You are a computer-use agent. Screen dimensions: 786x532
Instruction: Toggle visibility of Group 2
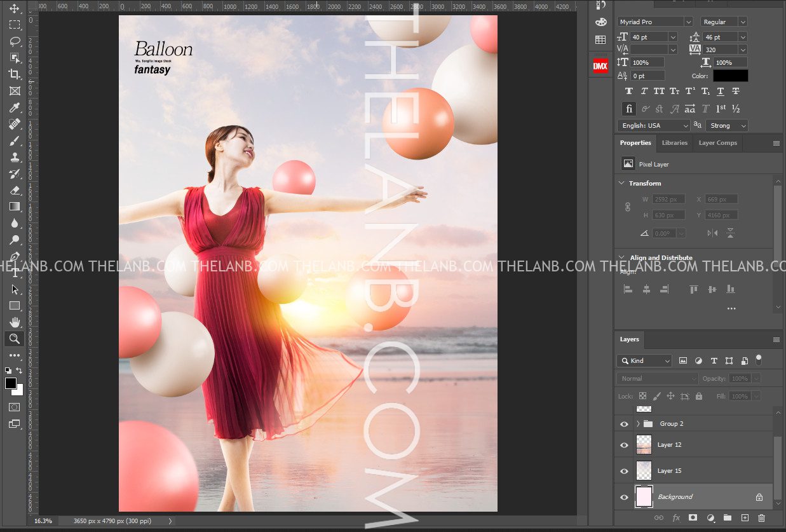coord(624,424)
